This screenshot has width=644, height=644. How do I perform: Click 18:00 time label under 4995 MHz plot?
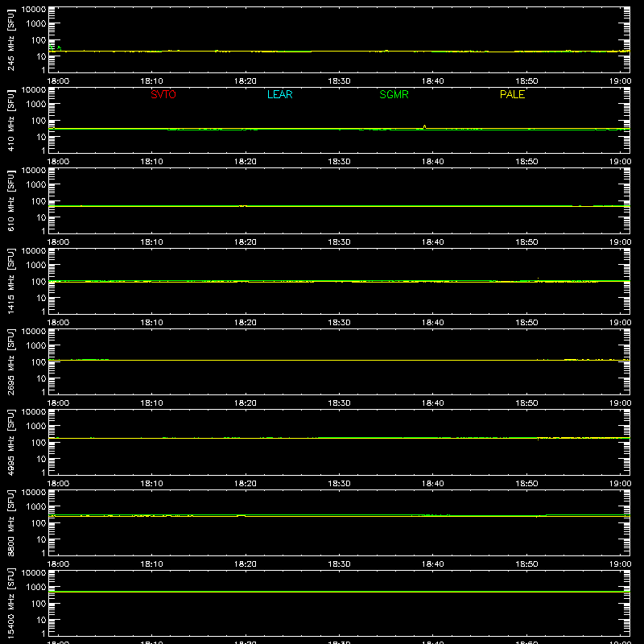58,484
